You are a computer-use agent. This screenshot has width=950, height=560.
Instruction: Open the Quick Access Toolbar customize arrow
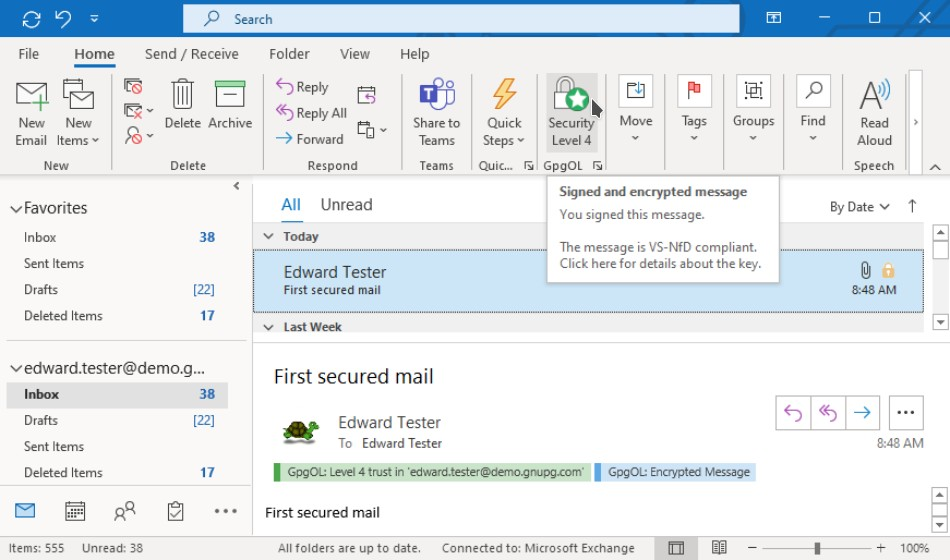pyautogui.click(x=94, y=19)
